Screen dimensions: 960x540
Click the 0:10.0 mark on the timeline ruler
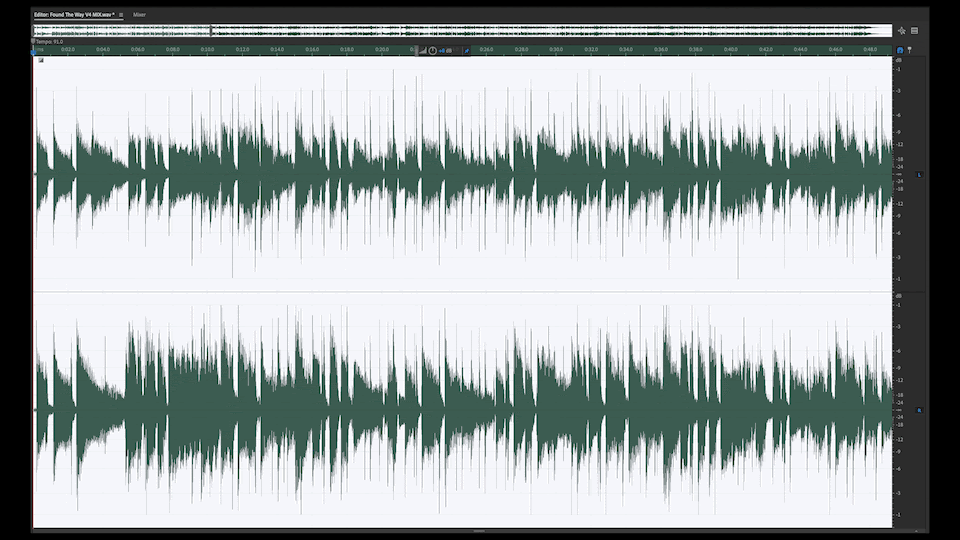[208, 49]
